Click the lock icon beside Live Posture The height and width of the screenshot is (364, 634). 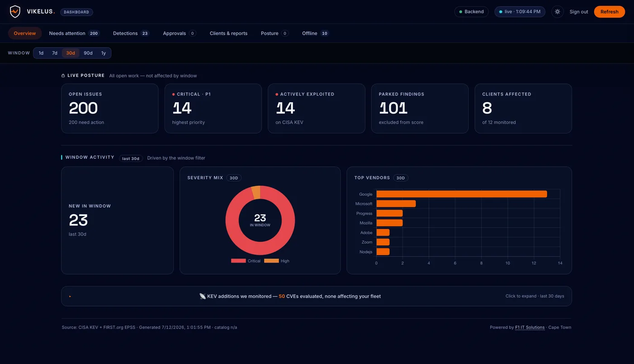63,76
